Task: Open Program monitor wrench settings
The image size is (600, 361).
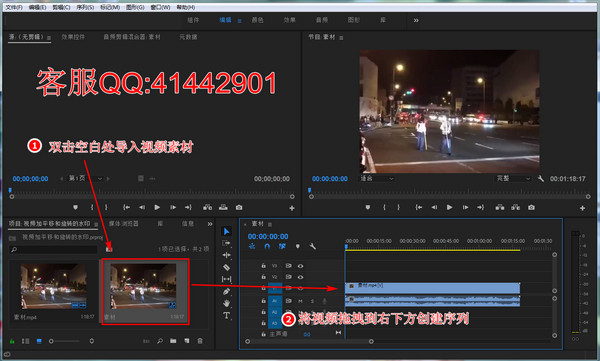Action: [540, 179]
